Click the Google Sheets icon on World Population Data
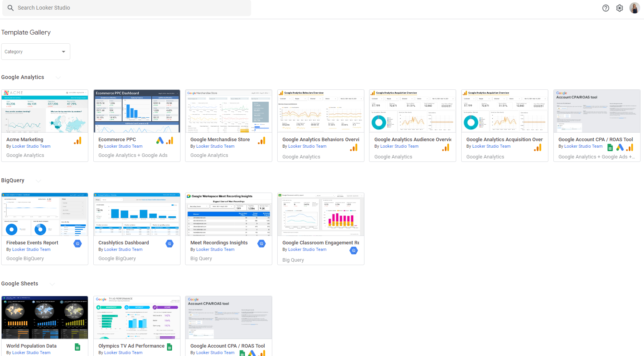Image resolution: width=644 pixels, height=356 pixels. coord(77,347)
